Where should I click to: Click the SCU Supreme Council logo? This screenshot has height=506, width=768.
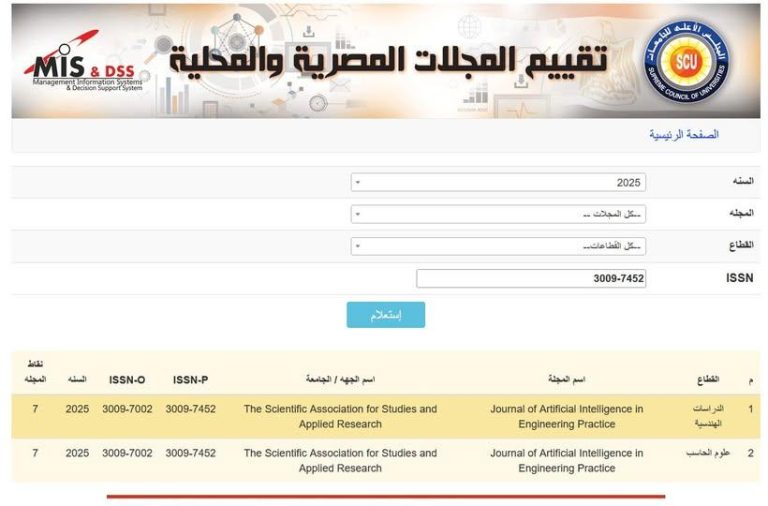686,61
